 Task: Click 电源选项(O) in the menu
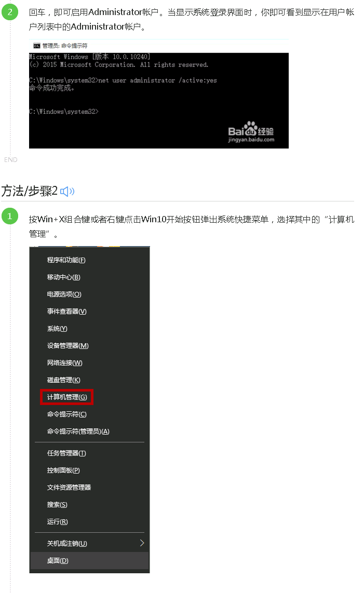64,294
